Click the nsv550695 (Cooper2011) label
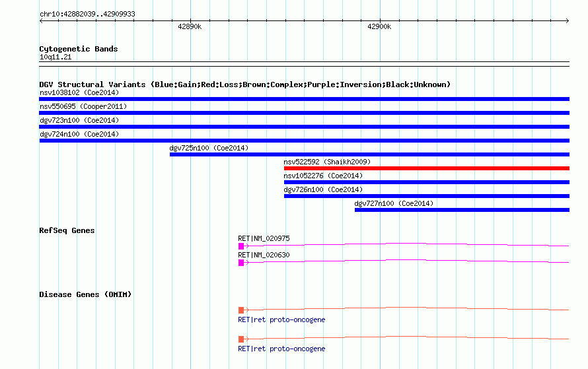The width and height of the screenshot is (588, 369). click(x=83, y=106)
